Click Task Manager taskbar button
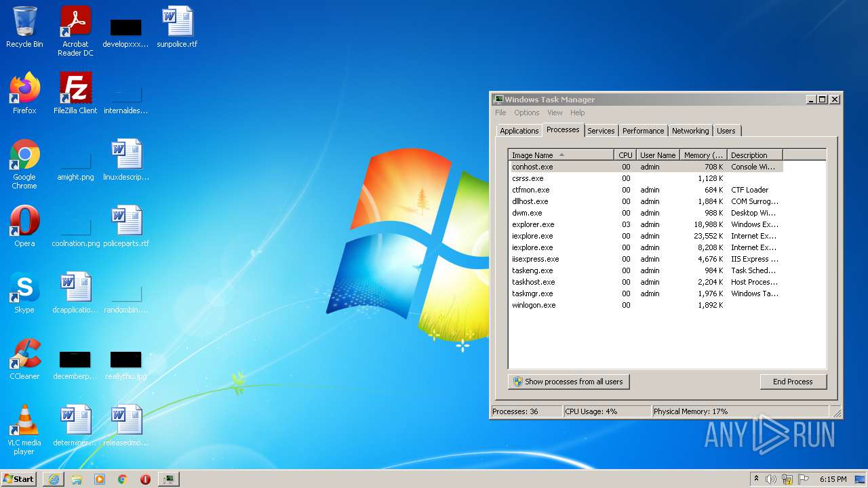The image size is (868, 488). click(x=169, y=479)
